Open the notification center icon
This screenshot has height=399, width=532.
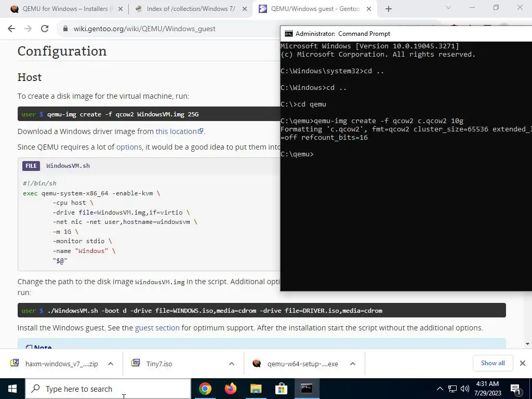coord(516,389)
